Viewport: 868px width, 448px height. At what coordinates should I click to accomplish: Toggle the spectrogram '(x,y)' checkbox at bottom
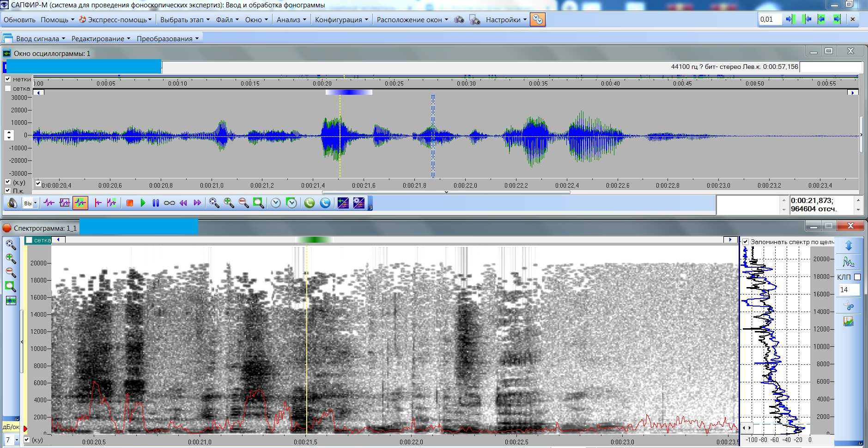(x=27, y=440)
